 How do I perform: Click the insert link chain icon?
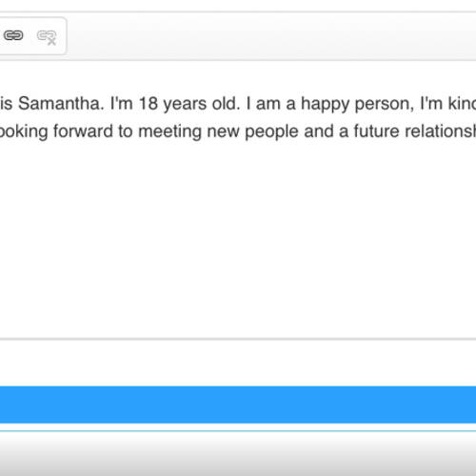[x=13, y=35]
